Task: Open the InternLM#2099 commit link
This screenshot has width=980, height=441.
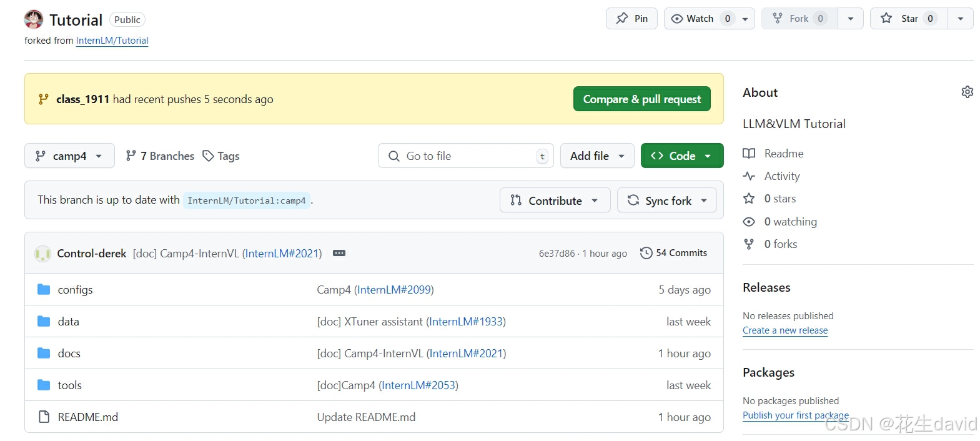Action: [393, 290]
